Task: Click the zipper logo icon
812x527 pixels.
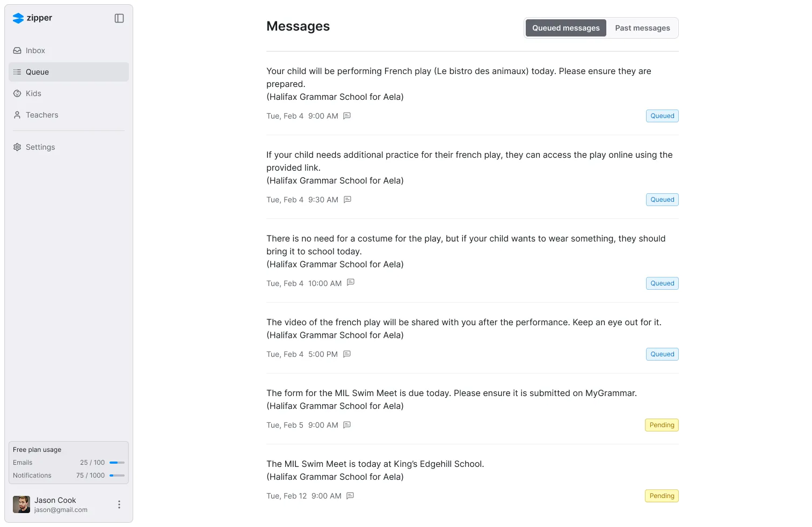Action: tap(18, 18)
